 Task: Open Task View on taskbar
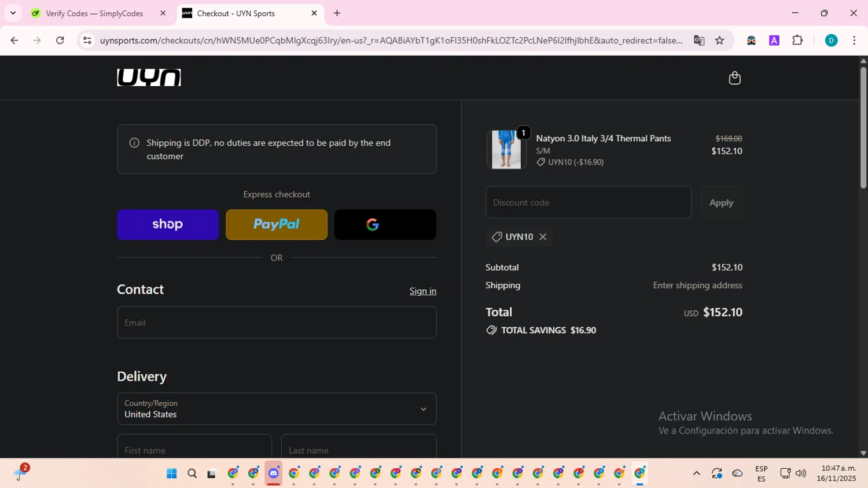pos(212,474)
